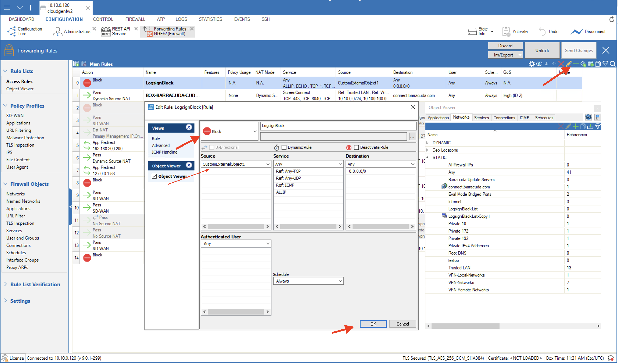Click Object Viewer add green plus icon
Screen dimensions: 618x364
pyautogui.click(x=576, y=126)
